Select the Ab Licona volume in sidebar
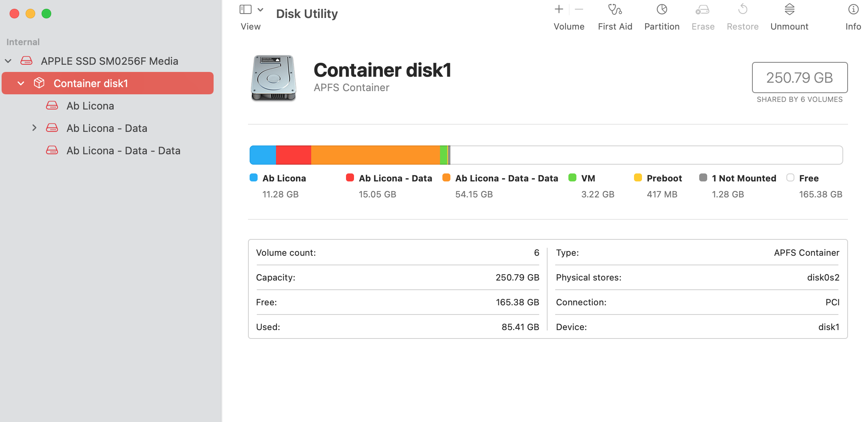 (108, 105)
